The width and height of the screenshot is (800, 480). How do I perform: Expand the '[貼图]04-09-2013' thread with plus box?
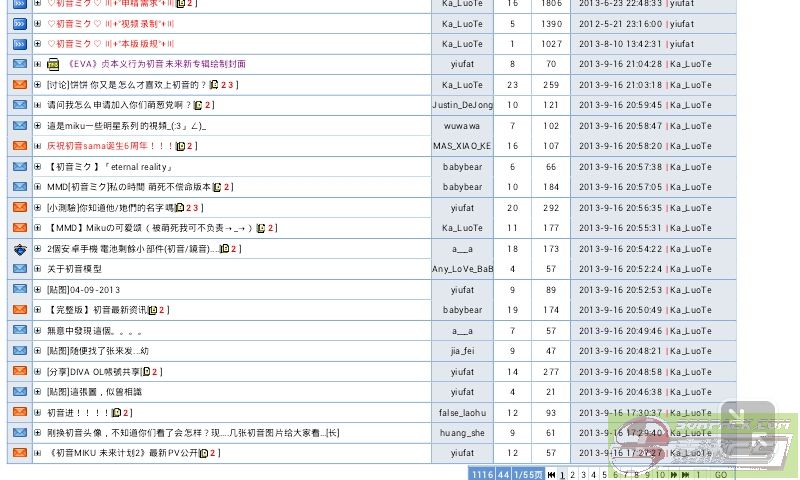pos(38,290)
